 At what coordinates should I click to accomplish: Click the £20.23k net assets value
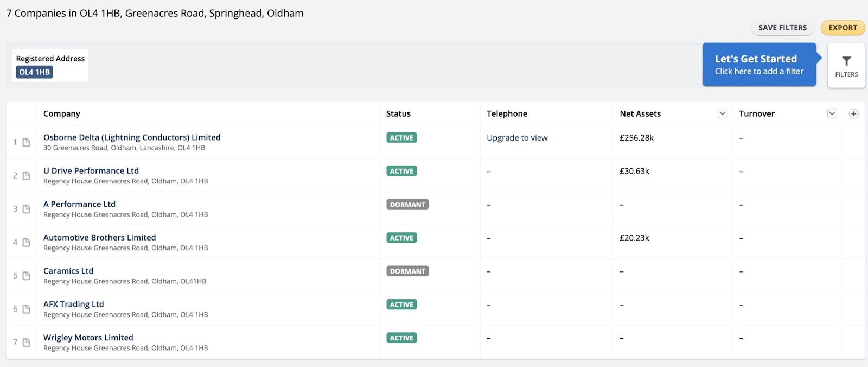point(634,238)
